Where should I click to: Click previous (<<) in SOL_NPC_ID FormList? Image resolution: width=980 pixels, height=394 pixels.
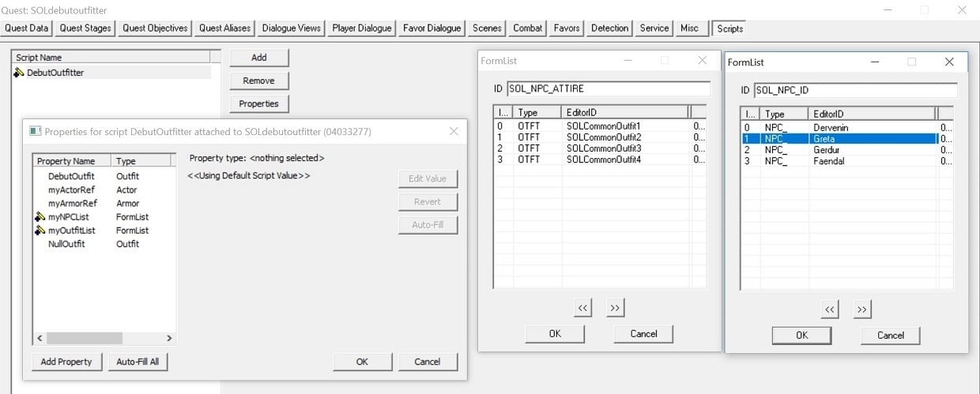coord(830,310)
